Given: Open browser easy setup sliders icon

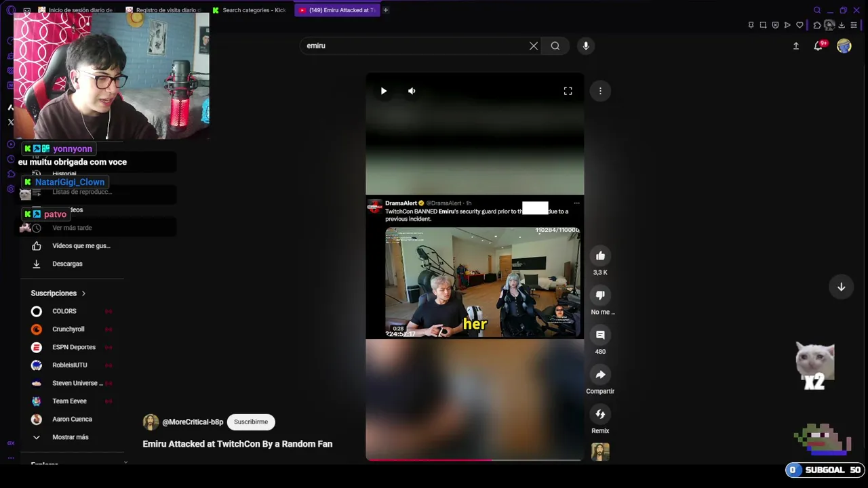Looking at the screenshot, I should 854,25.
